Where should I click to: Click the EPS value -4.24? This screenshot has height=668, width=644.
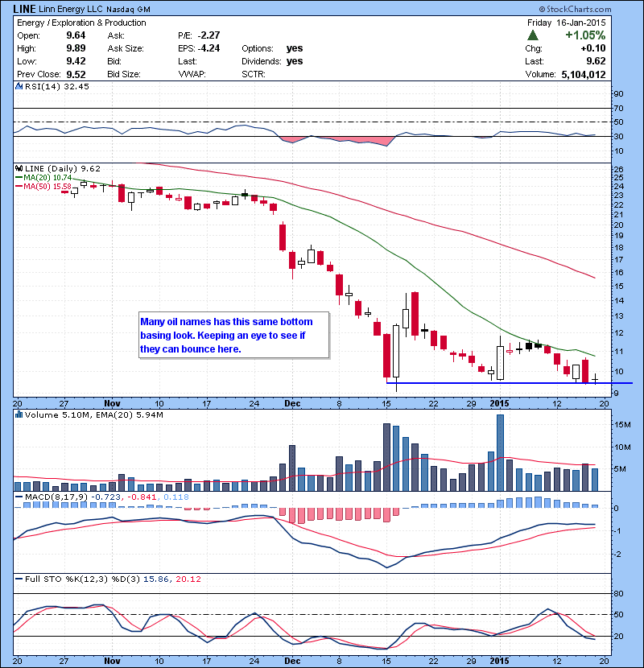[208, 48]
